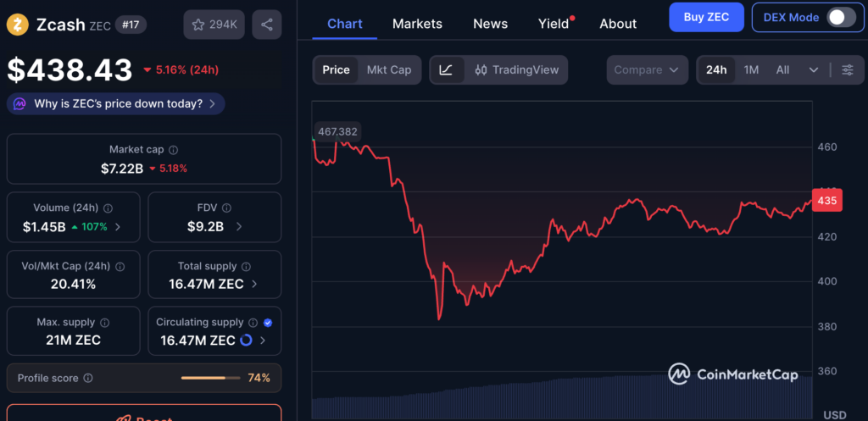Switch chart to Mkt Cap view
The width and height of the screenshot is (868, 421).
click(388, 69)
